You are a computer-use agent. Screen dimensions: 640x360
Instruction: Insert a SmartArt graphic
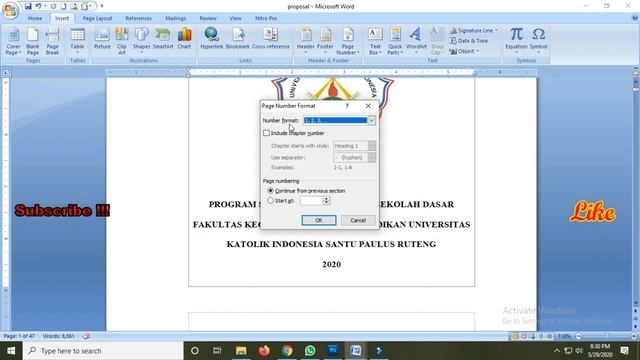(x=163, y=39)
